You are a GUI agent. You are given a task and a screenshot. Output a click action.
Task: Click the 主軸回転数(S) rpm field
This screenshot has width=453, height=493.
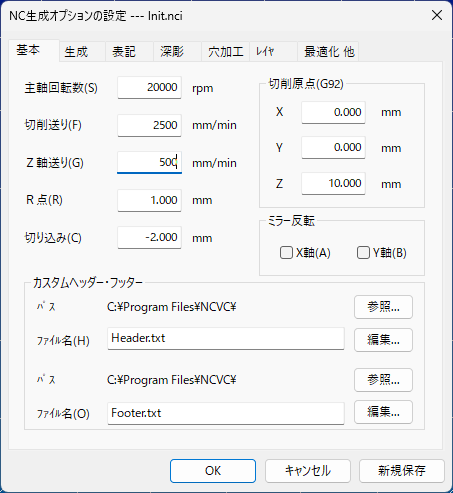tap(149, 87)
